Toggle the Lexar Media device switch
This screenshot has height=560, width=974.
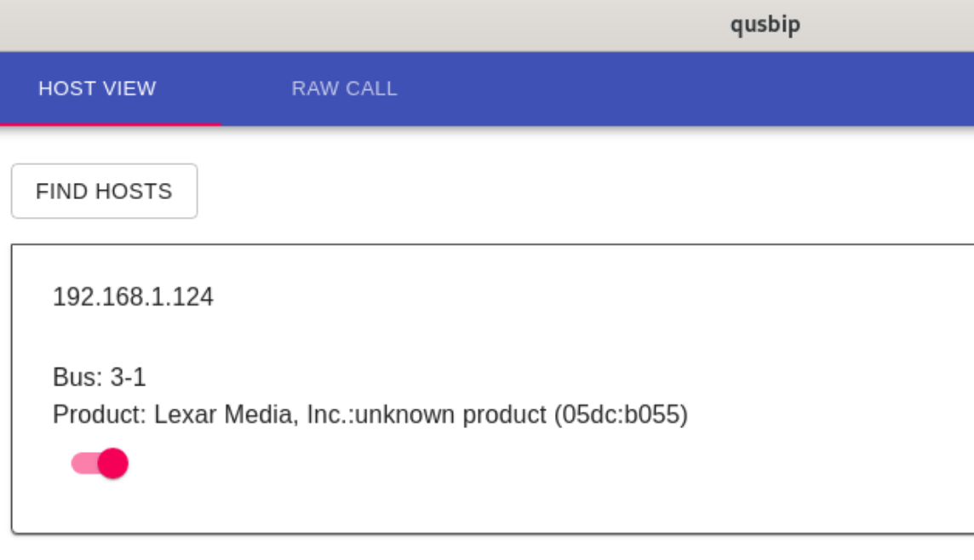[100, 464]
